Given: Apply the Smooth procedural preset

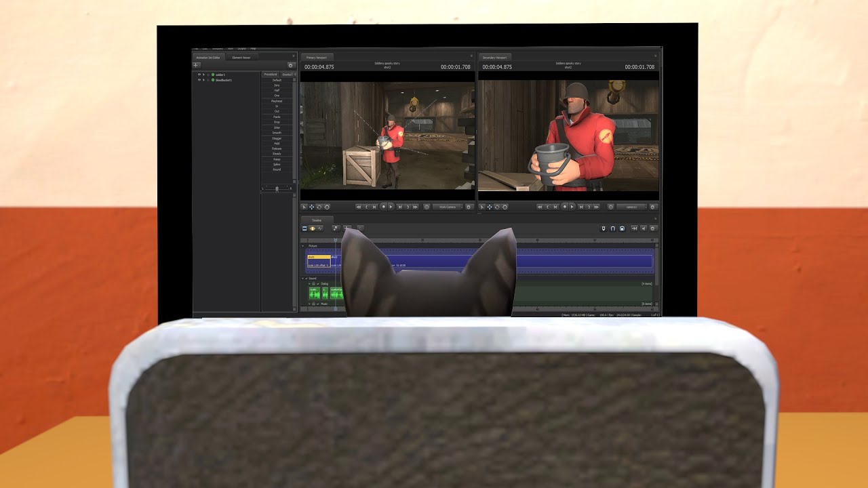Looking at the screenshot, I should pyautogui.click(x=277, y=133).
